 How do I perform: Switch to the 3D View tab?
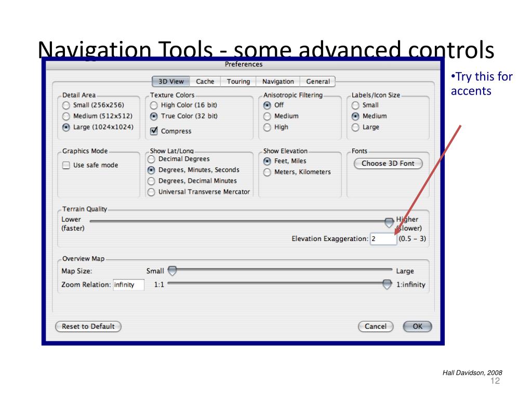point(171,82)
